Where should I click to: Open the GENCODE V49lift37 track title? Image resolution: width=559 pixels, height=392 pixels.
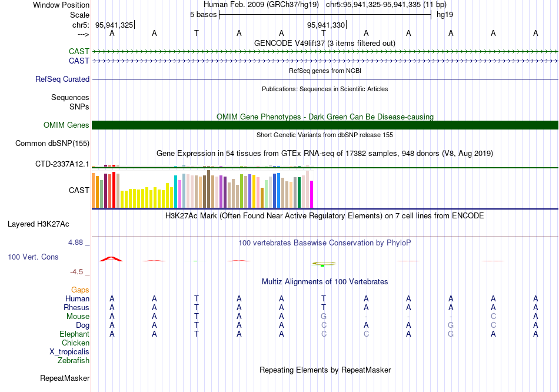324,43
